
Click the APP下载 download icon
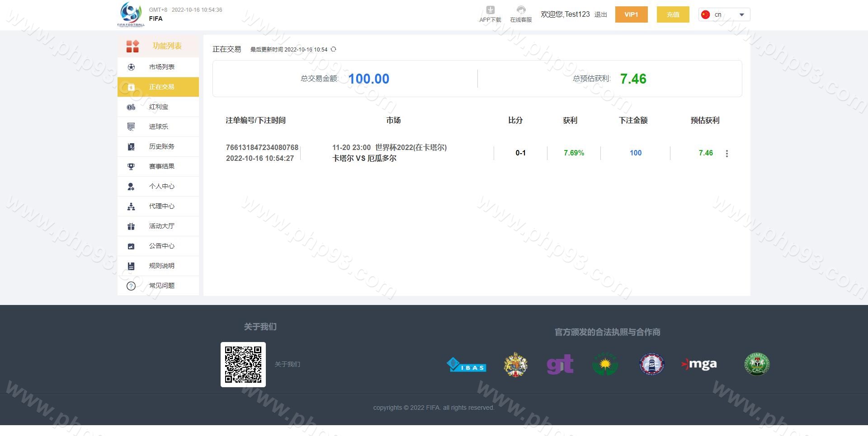click(x=490, y=10)
